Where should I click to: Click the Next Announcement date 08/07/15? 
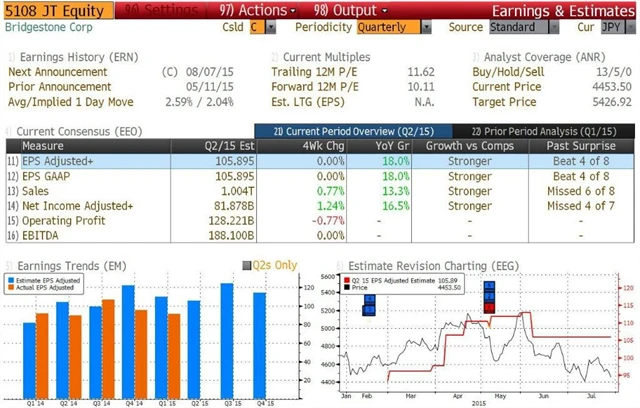pos(210,72)
